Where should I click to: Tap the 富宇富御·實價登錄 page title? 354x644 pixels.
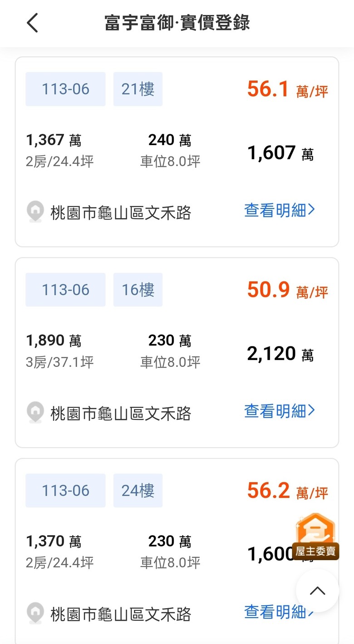pyautogui.click(x=177, y=23)
